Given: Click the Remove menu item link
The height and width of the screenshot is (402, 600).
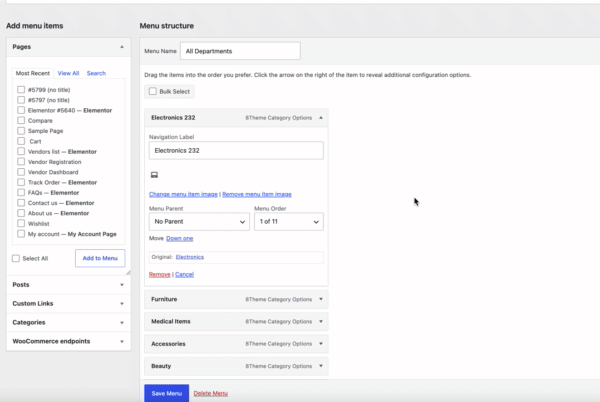Looking at the screenshot, I should [x=160, y=275].
